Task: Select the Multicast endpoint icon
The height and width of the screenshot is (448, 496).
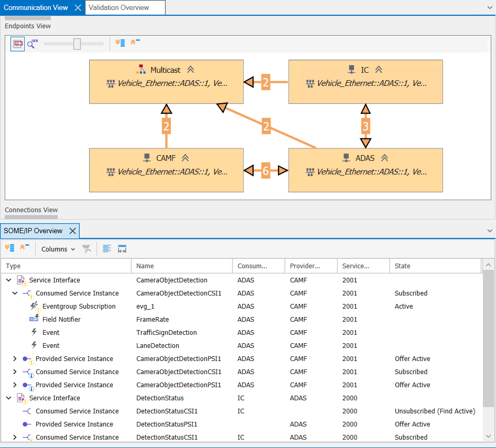Action: point(141,69)
